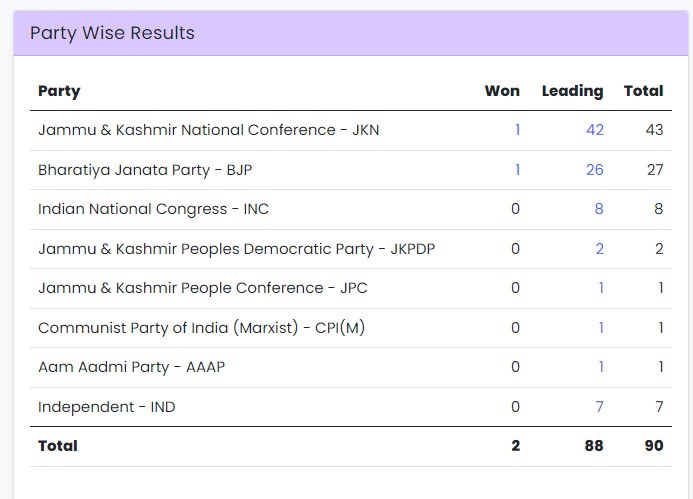This screenshot has width=693, height=499.
Task: Open JPC leading count link
Action: click(x=601, y=288)
